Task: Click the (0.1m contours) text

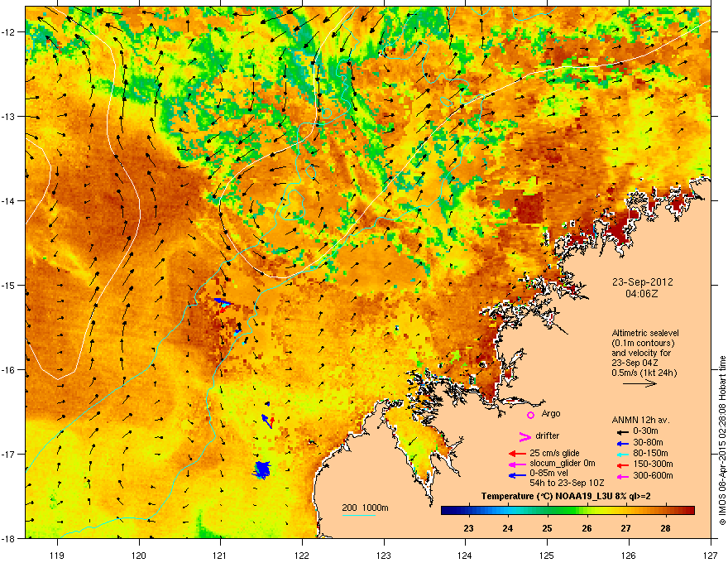Action: [643, 344]
